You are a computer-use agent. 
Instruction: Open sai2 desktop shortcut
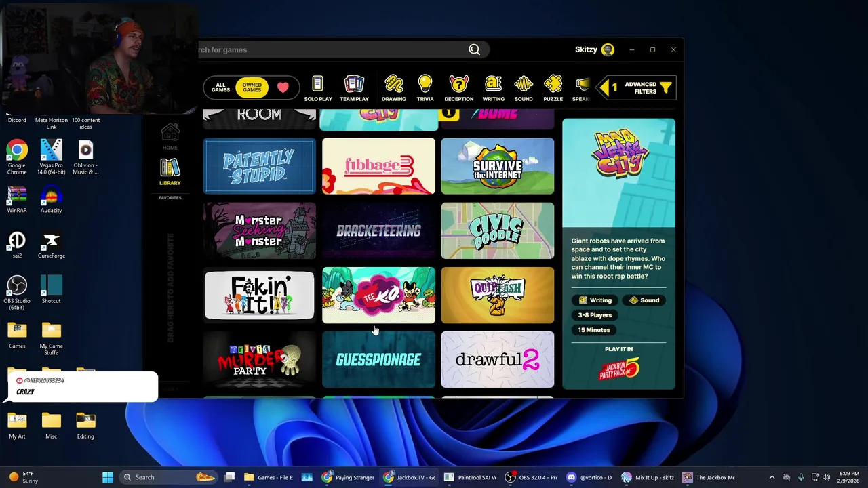coord(17,245)
